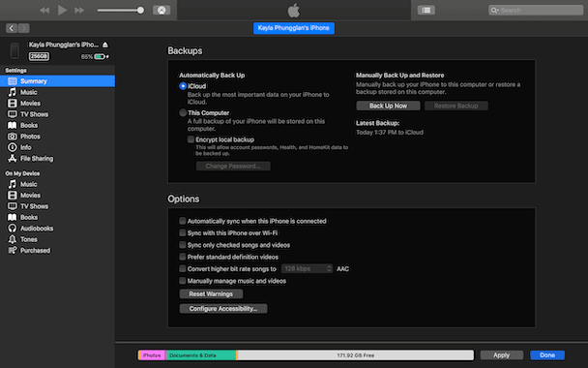This screenshot has height=368, width=588.
Task: Click the fast-forward playback icon
Action: [79, 10]
